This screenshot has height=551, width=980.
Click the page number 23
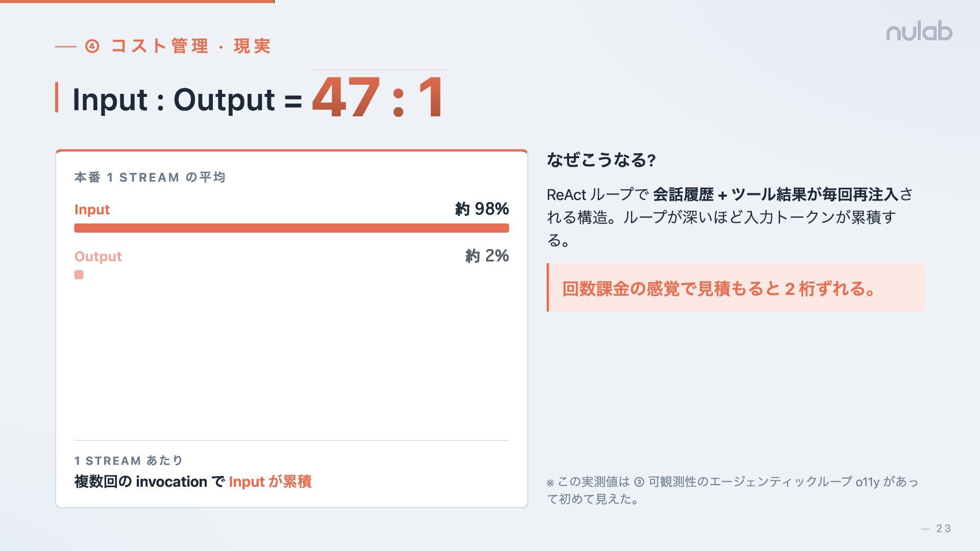click(943, 529)
